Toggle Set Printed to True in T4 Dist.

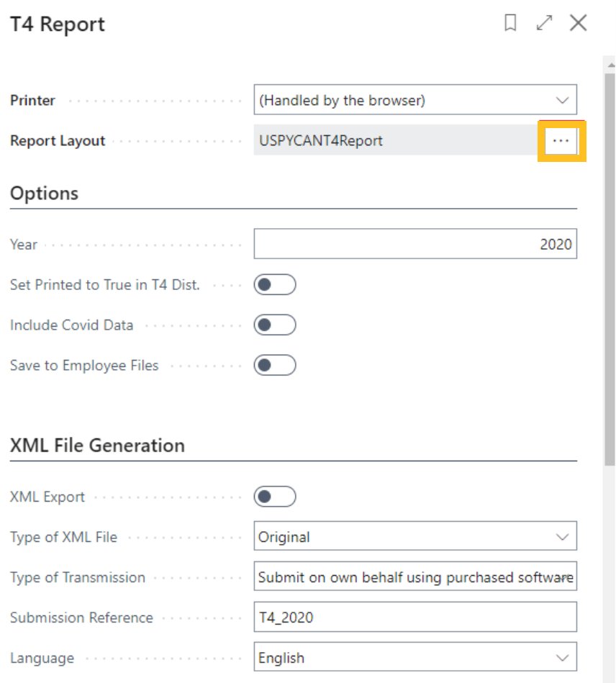click(x=275, y=285)
